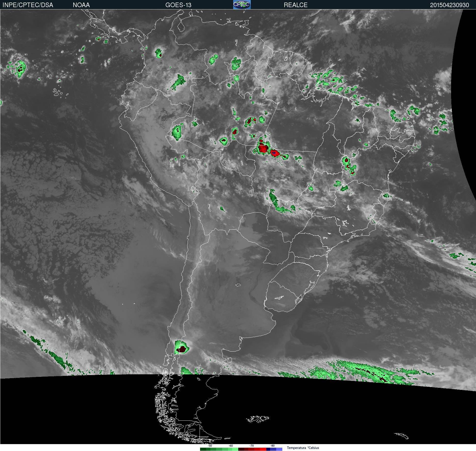This screenshot has height=451, width=476.
Task: Click the -50 value on the temperature scale
Action: pyautogui.click(x=210, y=446)
